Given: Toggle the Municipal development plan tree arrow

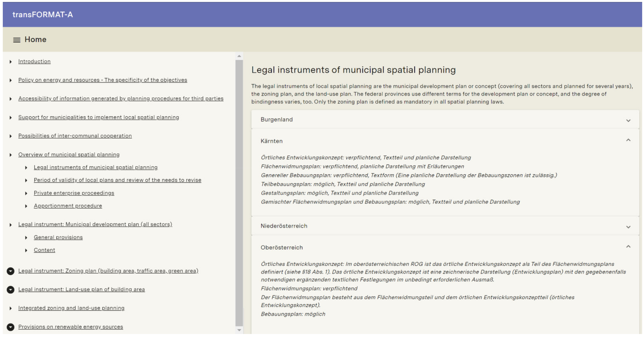Looking at the screenshot, I should [x=11, y=225].
